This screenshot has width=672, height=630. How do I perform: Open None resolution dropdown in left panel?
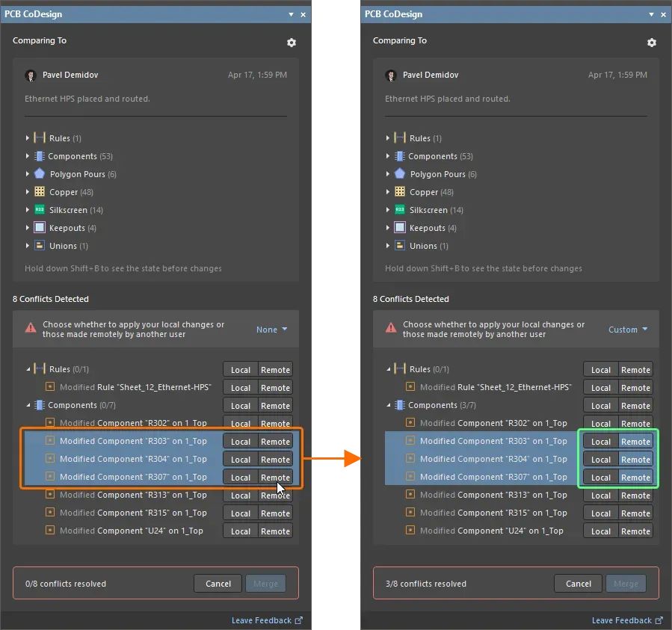(x=271, y=329)
